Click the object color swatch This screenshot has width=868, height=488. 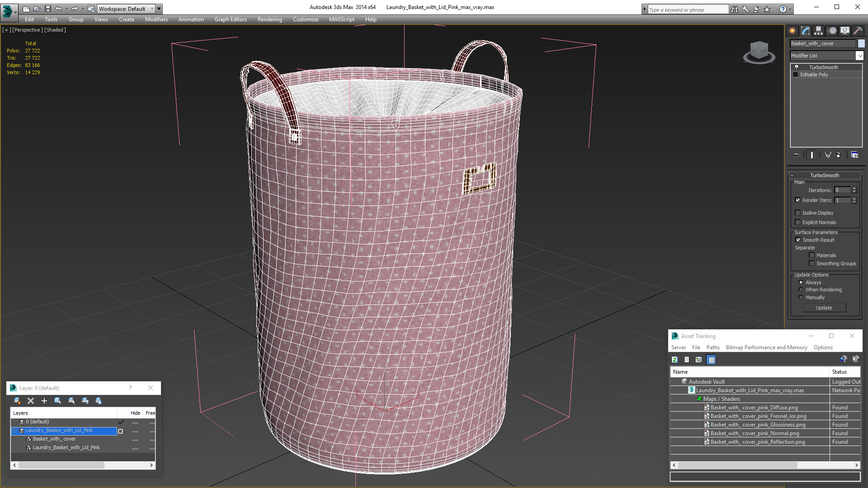click(x=861, y=43)
